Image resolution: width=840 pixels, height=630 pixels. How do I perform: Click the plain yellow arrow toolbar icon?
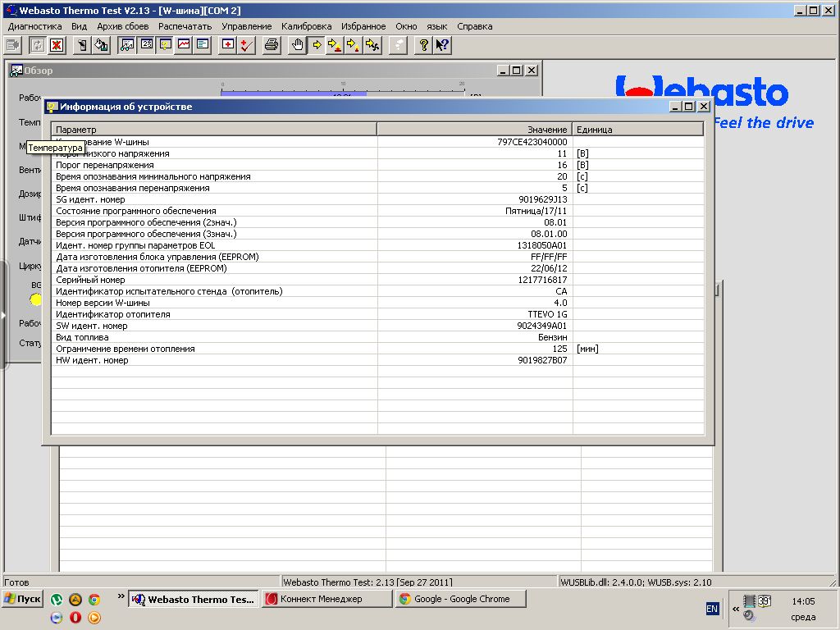[317, 46]
